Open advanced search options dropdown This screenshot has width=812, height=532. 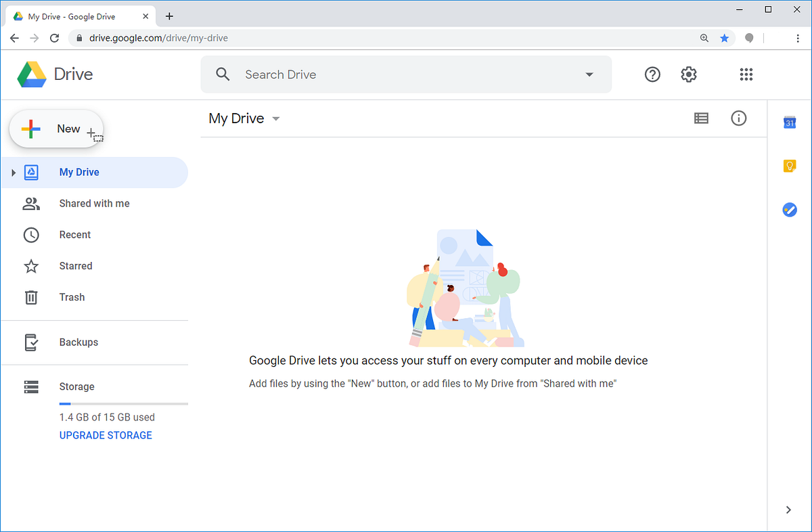[589, 74]
